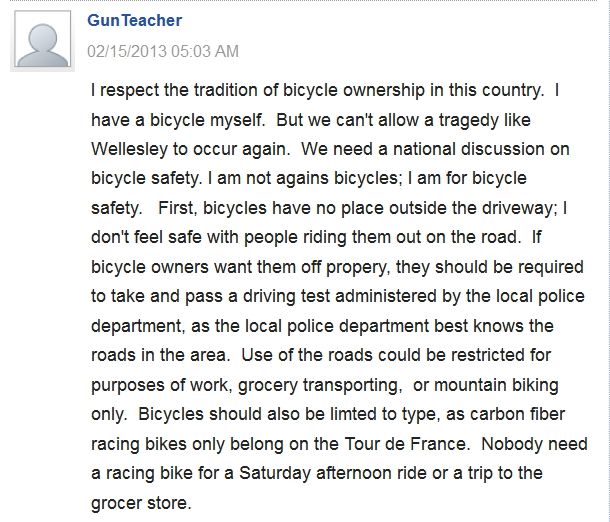Click the words 'carbon fiber'
Viewport: 610px width, 522px height.
pos(517,414)
